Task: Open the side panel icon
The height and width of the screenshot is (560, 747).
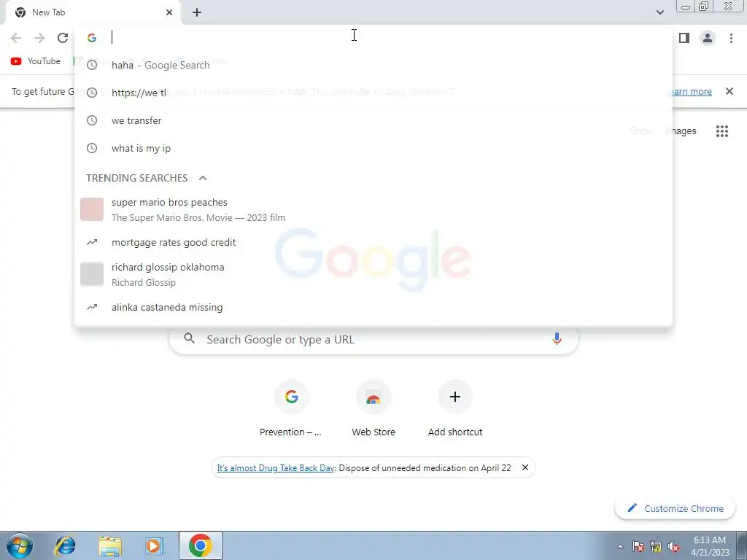Action: [684, 38]
